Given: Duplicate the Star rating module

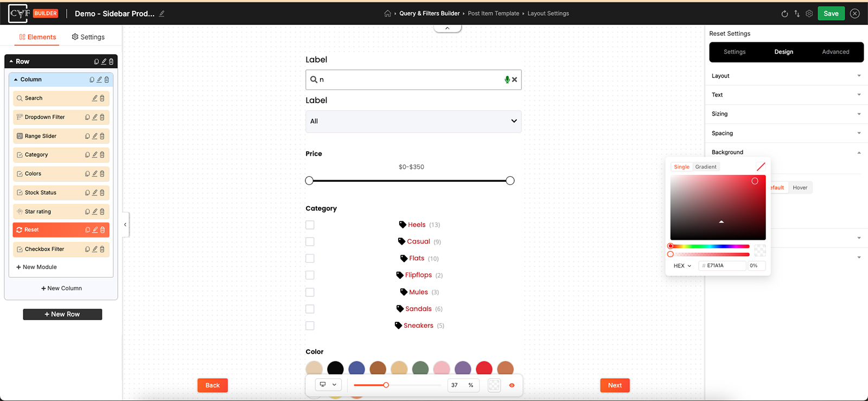Looking at the screenshot, I should pos(87,212).
